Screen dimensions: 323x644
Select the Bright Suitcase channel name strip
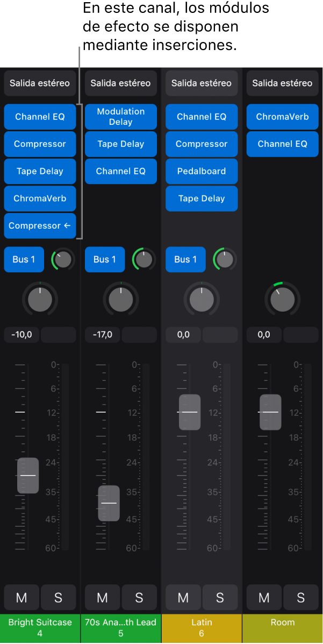click(40, 627)
